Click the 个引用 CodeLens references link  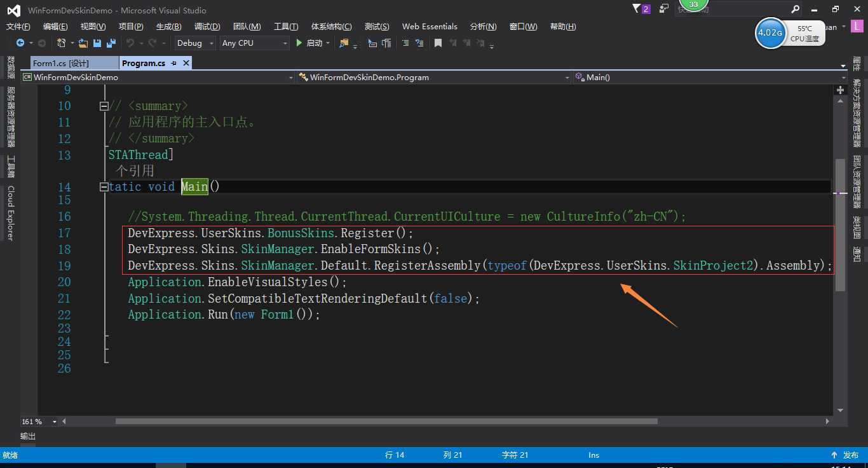coord(135,170)
